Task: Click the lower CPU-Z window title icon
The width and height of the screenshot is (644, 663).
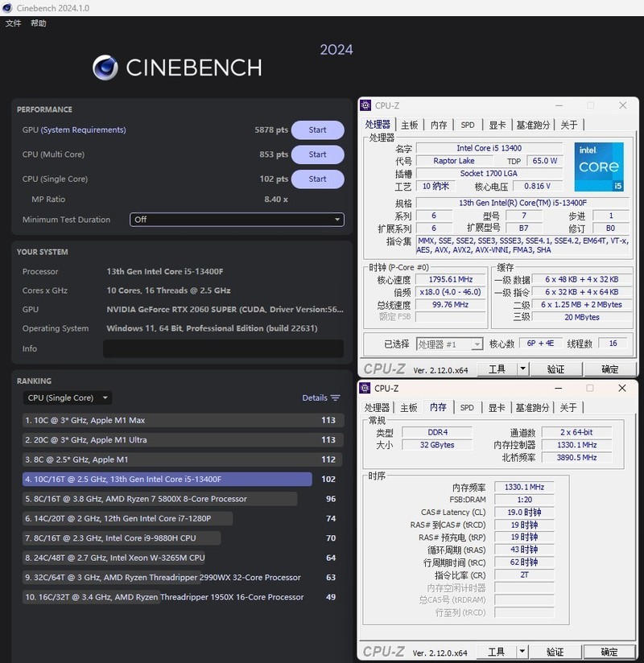Action: coord(365,388)
